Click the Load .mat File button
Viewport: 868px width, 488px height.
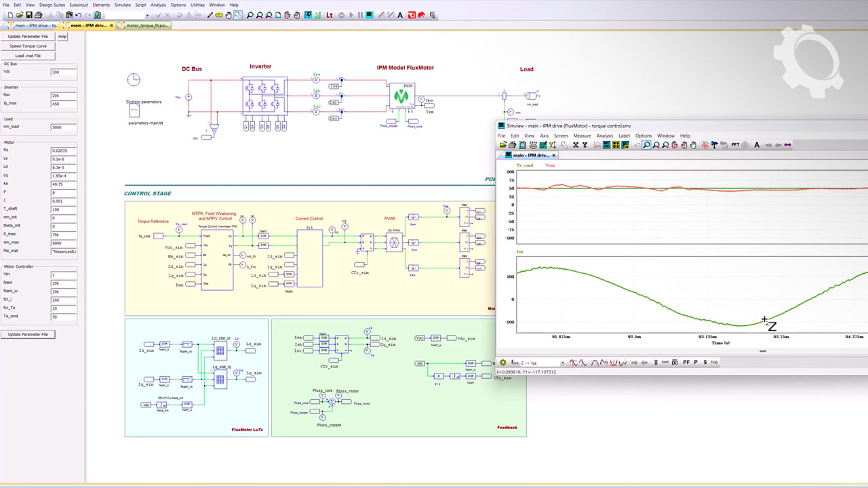[28, 56]
